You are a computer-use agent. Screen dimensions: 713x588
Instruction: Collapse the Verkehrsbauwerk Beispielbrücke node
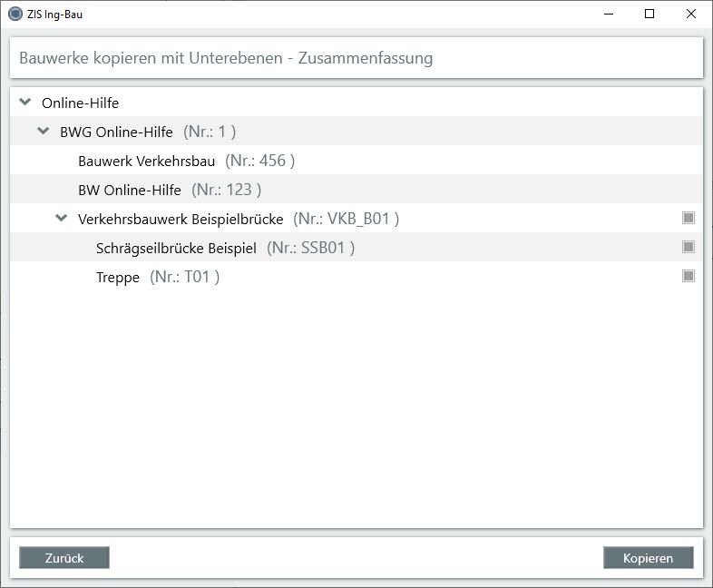[x=62, y=219]
